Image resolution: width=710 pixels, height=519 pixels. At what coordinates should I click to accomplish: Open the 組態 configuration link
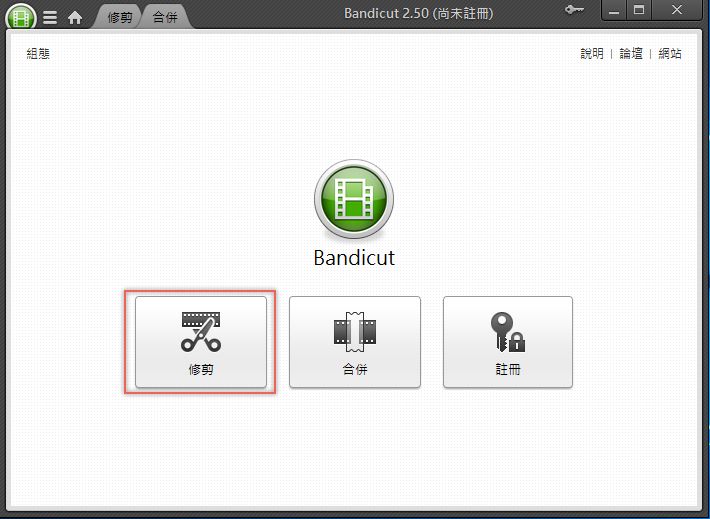[x=38, y=53]
